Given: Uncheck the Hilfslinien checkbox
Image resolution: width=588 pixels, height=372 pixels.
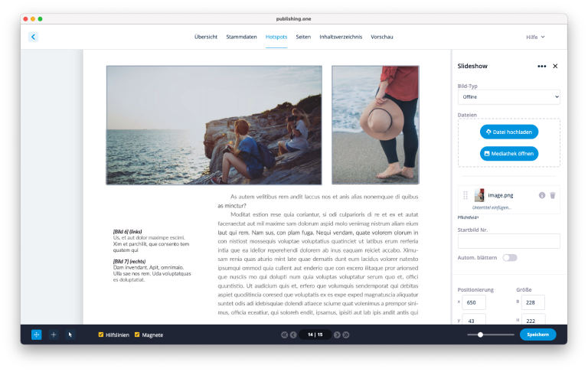Looking at the screenshot, I should (101, 334).
